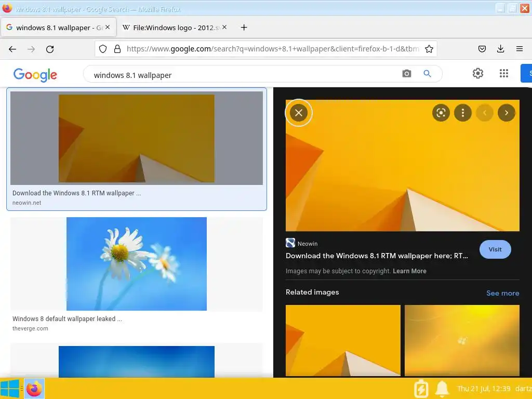The image size is (532, 399).
Task: Click the Visit button
Action: 495,249
